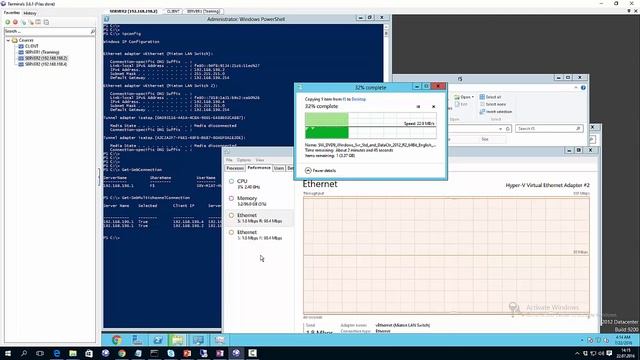Activate the SERVER2 session tab
The width and height of the screenshot is (640, 360).
(x=133, y=11)
